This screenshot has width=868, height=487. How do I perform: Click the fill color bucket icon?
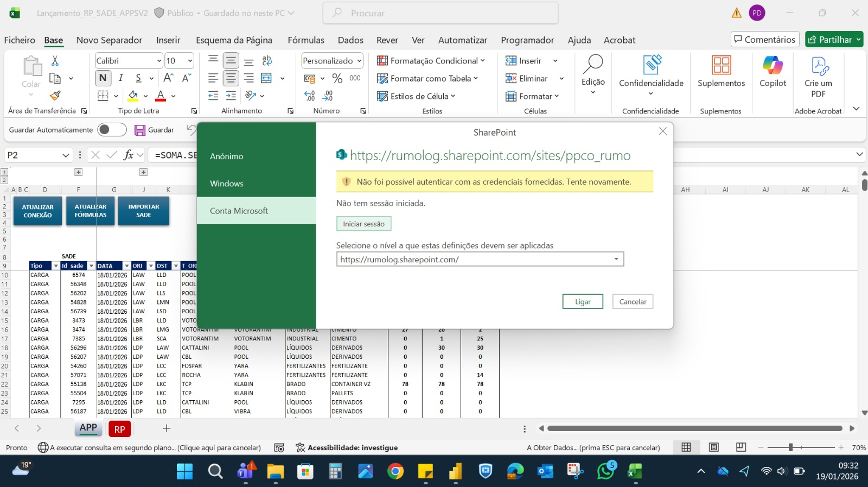tap(133, 96)
